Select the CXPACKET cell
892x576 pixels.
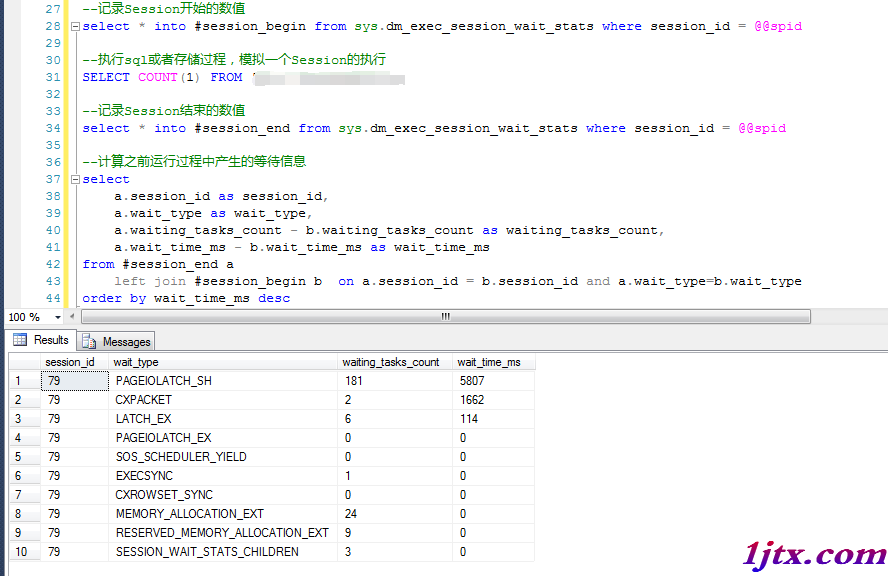pos(223,400)
